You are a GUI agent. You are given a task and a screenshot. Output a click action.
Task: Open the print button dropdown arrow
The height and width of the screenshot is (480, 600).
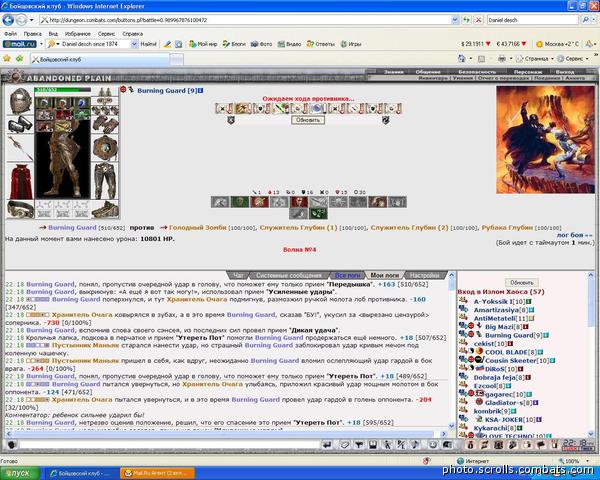[x=511, y=59]
